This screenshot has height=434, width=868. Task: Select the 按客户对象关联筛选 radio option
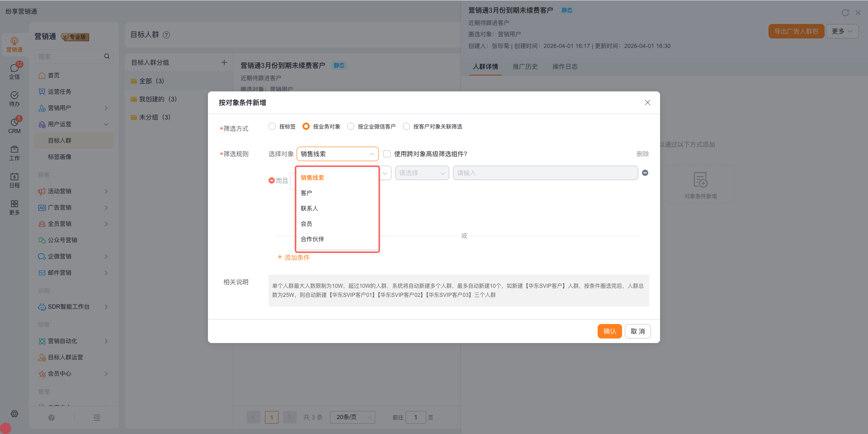tap(406, 126)
